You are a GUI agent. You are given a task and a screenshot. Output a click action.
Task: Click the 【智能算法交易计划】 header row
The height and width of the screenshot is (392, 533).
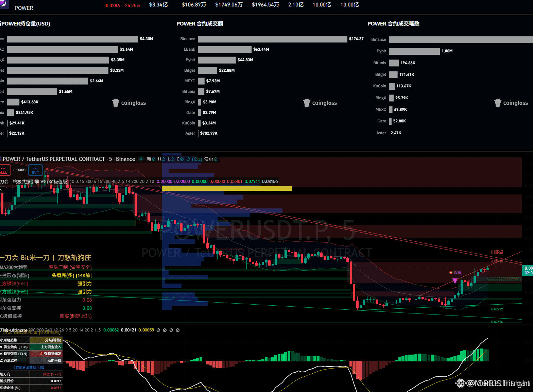coord(29,367)
